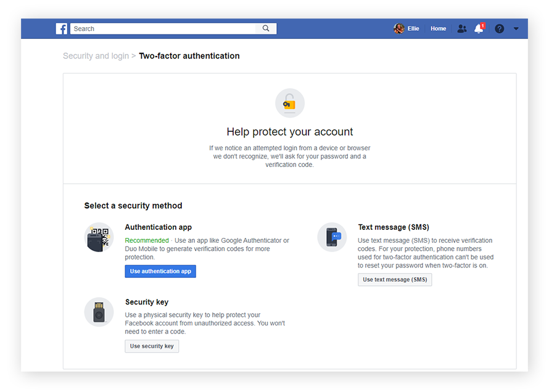
Task: Click the search magnifier icon
Action: [x=265, y=28]
